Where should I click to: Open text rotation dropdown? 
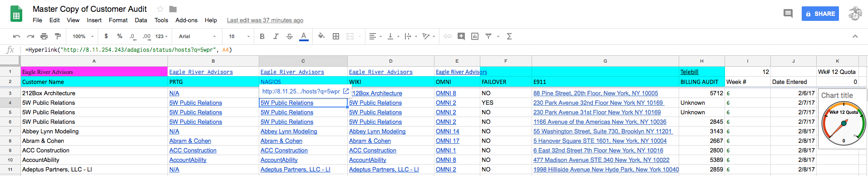429,36
